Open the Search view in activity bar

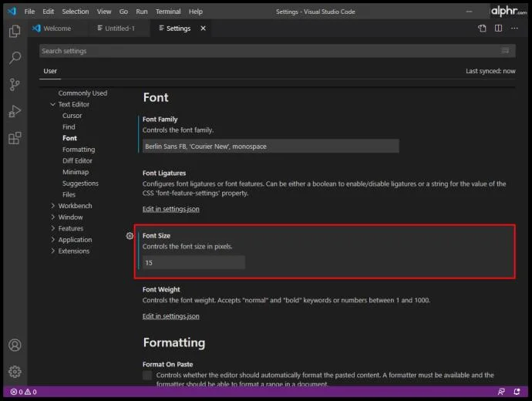click(15, 58)
